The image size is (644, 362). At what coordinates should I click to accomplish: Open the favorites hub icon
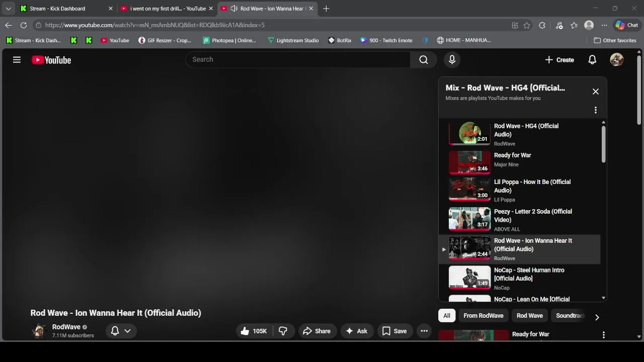[x=574, y=25]
